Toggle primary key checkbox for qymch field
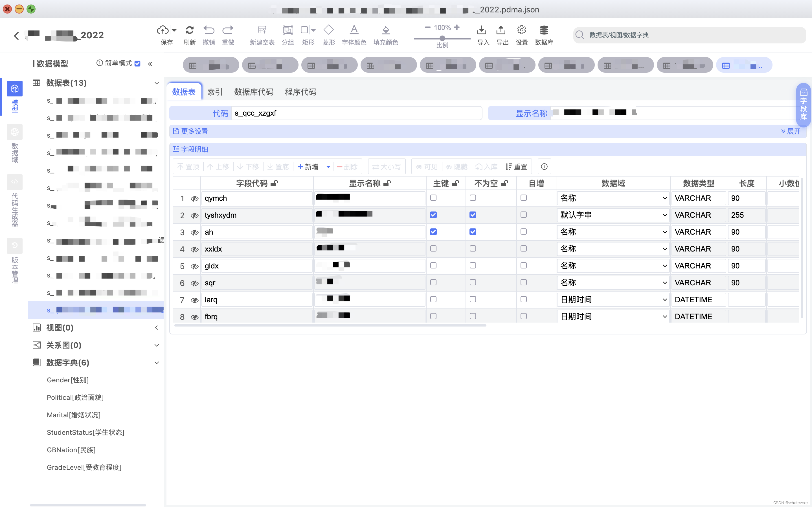812x507 pixels. point(433,198)
